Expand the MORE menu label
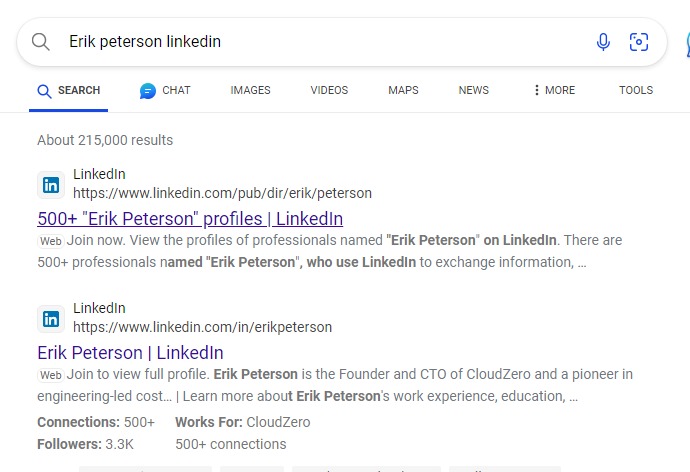 coord(560,90)
